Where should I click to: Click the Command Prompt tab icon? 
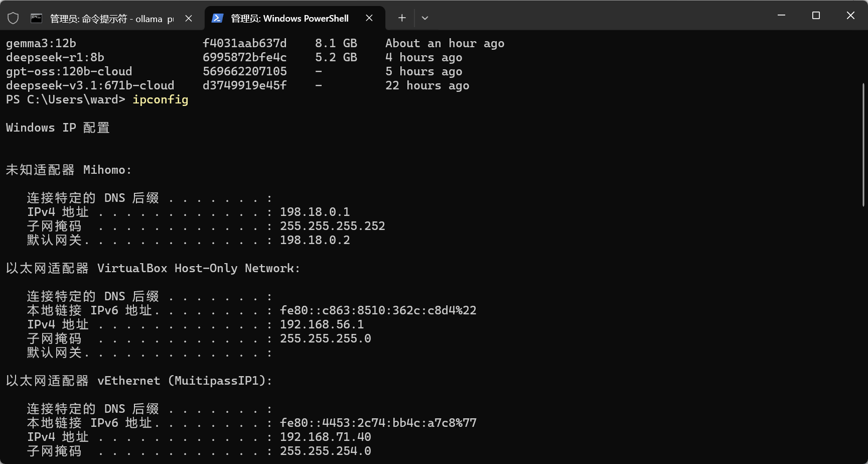[x=36, y=19]
